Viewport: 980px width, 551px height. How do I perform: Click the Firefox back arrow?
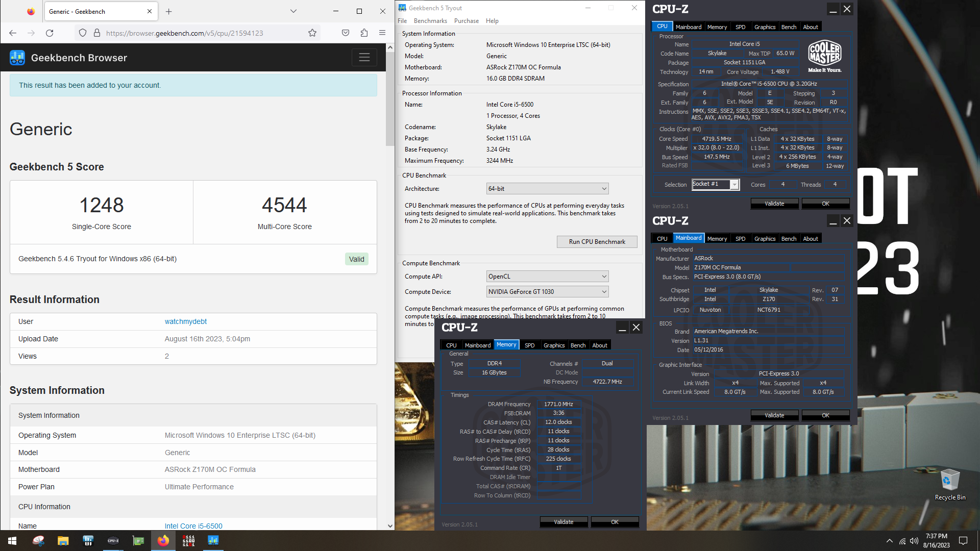pyautogui.click(x=13, y=33)
